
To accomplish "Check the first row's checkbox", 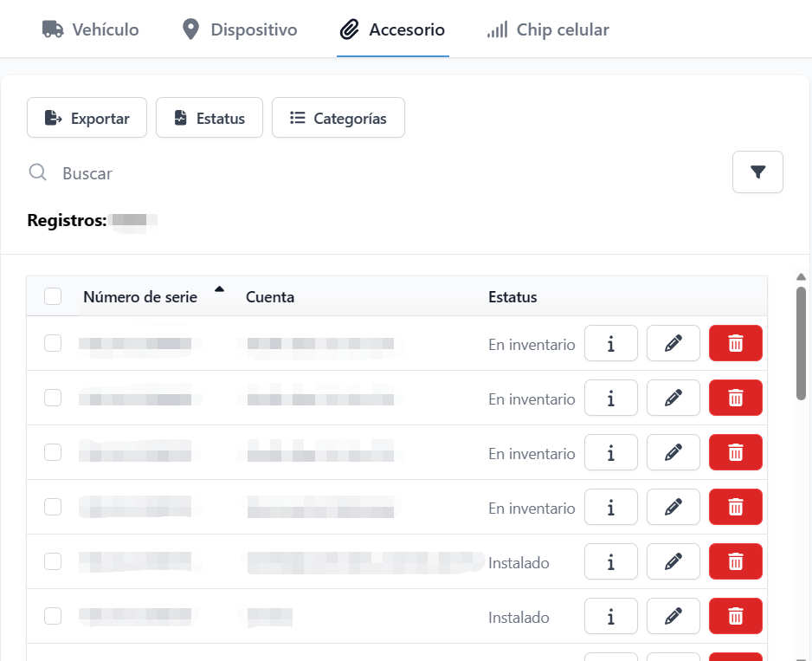I will coord(53,344).
